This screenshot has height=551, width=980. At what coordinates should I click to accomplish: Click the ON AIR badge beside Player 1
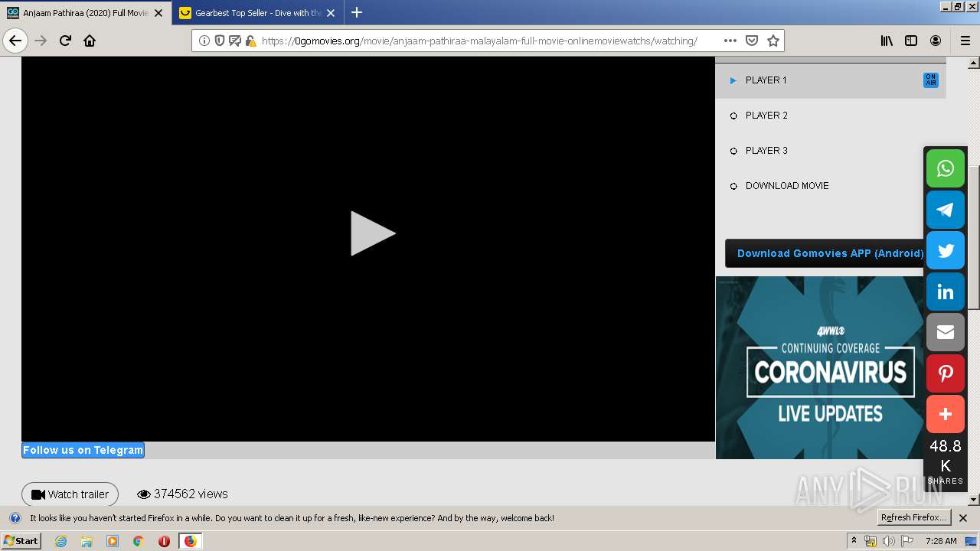[931, 80]
